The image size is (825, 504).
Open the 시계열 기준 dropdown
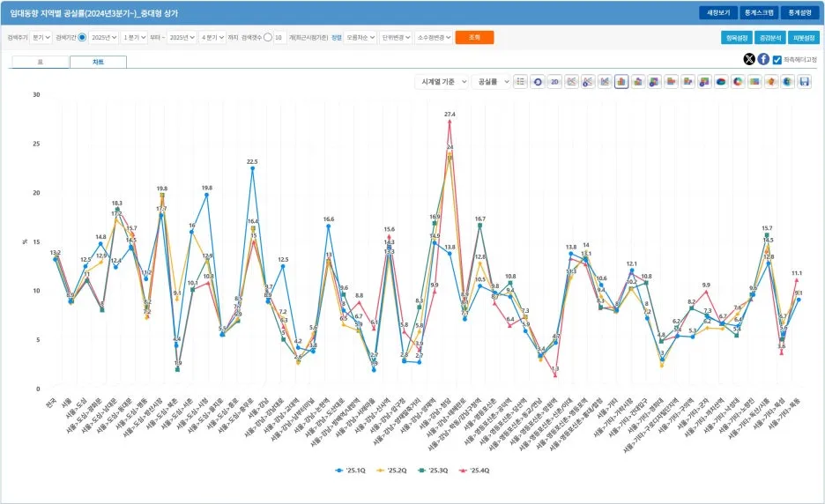click(442, 82)
